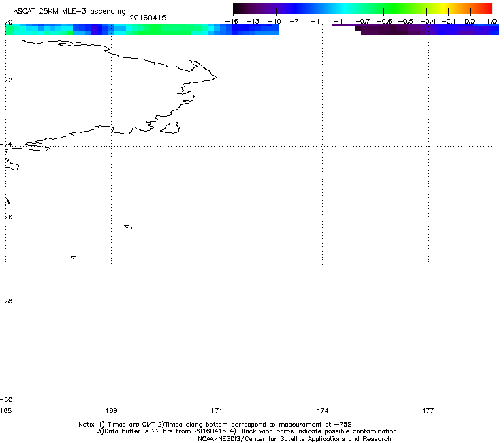This screenshot has width=504, height=443.
Task: Click the '-0.6' color scale label
Action: pos(384,22)
